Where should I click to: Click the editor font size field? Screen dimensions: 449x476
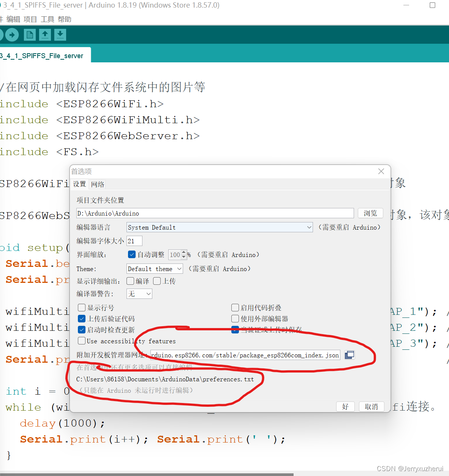pyautogui.click(x=134, y=241)
